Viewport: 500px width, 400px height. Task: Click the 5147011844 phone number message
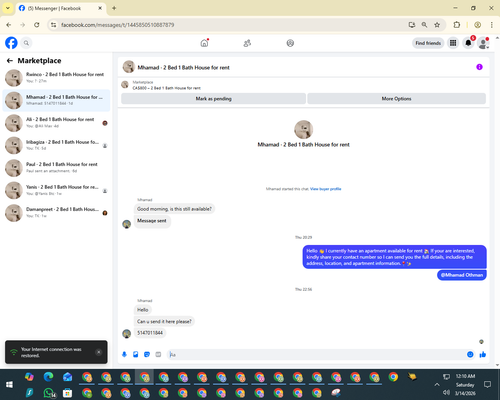(x=150, y=333)
